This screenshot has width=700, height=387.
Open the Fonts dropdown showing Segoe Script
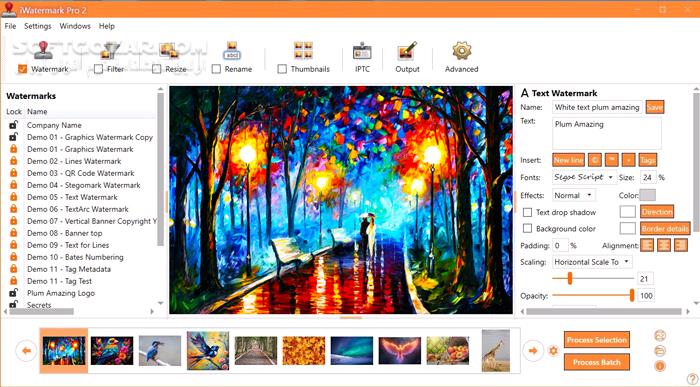tap(584, 177)
